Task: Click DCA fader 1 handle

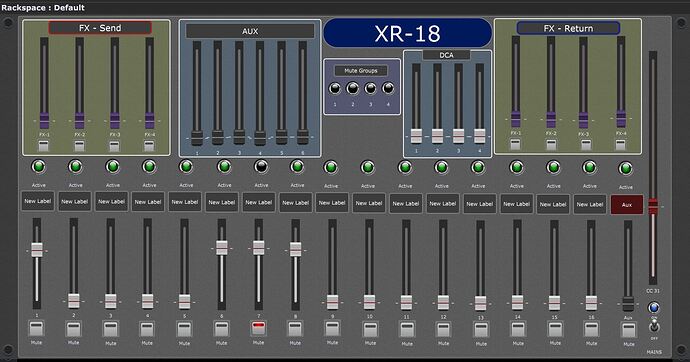Action: pyautogui.click(x=416, y=136)
